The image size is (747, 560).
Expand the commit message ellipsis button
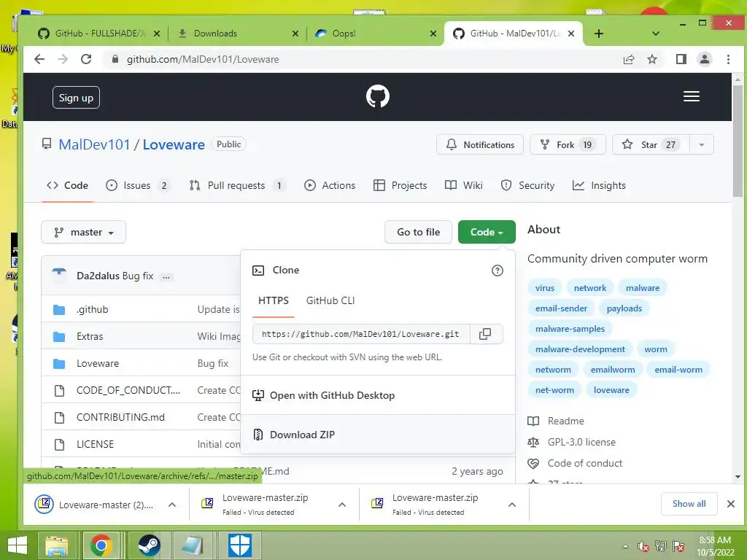(x=166, y=276)
